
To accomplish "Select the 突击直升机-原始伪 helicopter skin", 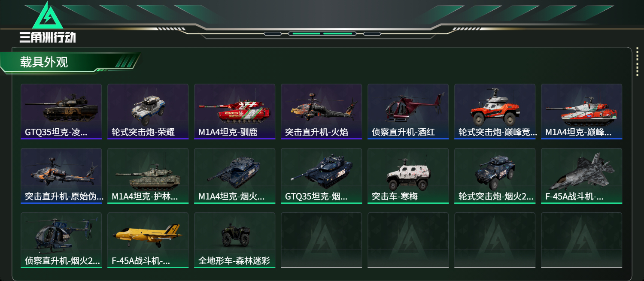I will [61, 176].
